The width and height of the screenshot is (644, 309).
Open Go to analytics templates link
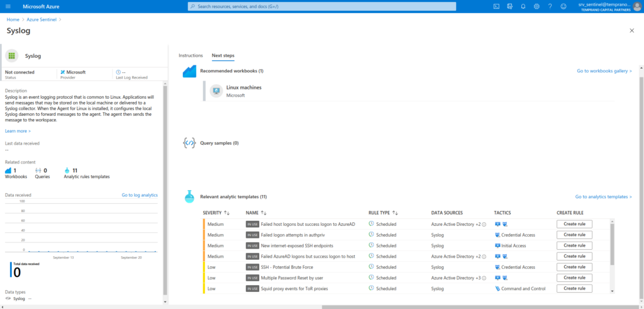click(x=603, y=197)
